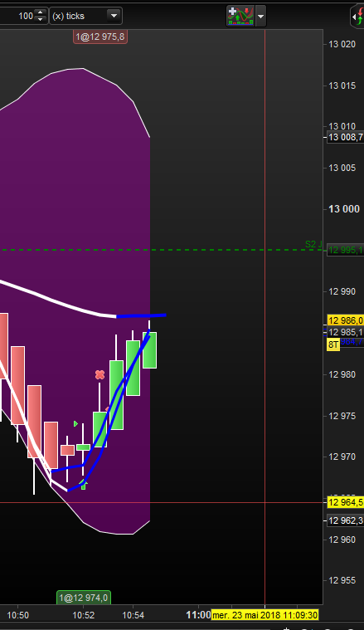Increase the 100 units stepper value
The height and width of the screenshot is (630, 364).
click(x=40, y=12)
